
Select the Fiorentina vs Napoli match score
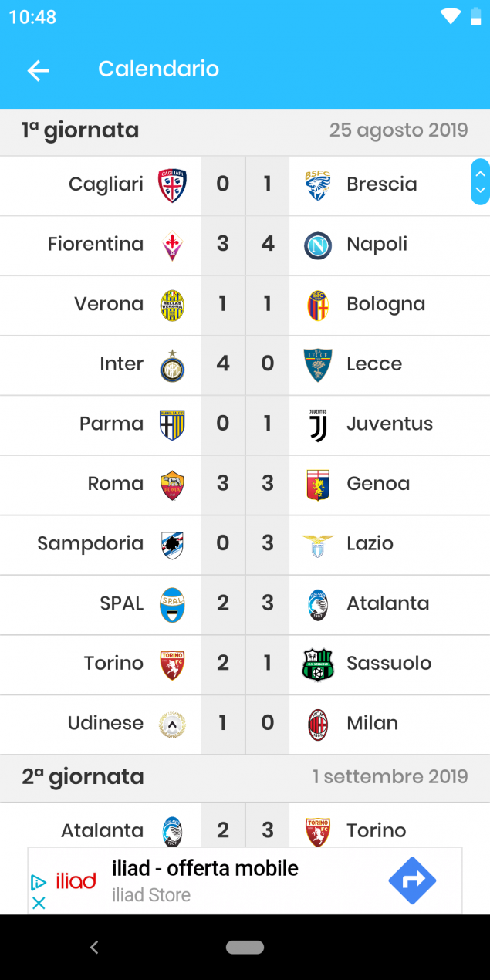click(x=245, y=245)
